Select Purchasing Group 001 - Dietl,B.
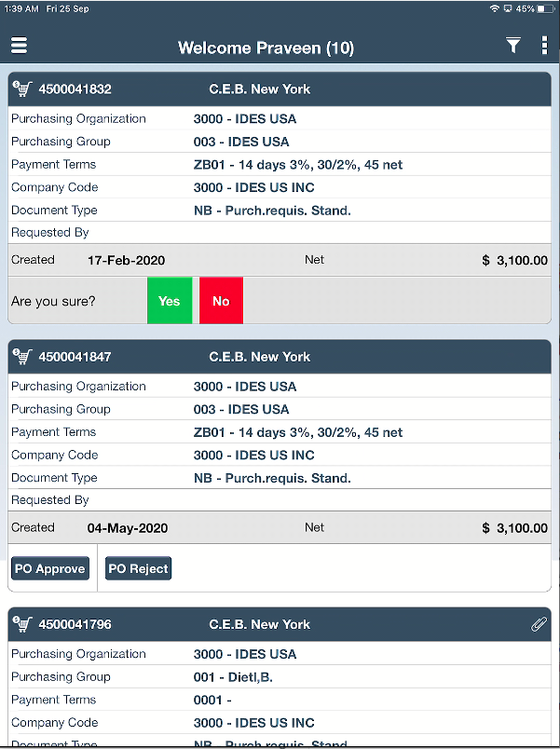 (x=233, y=677)
